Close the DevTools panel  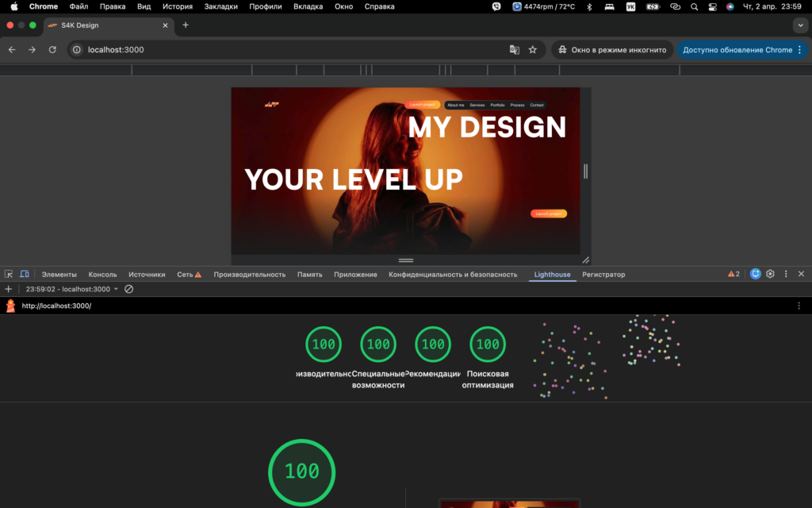coord(801,274)
